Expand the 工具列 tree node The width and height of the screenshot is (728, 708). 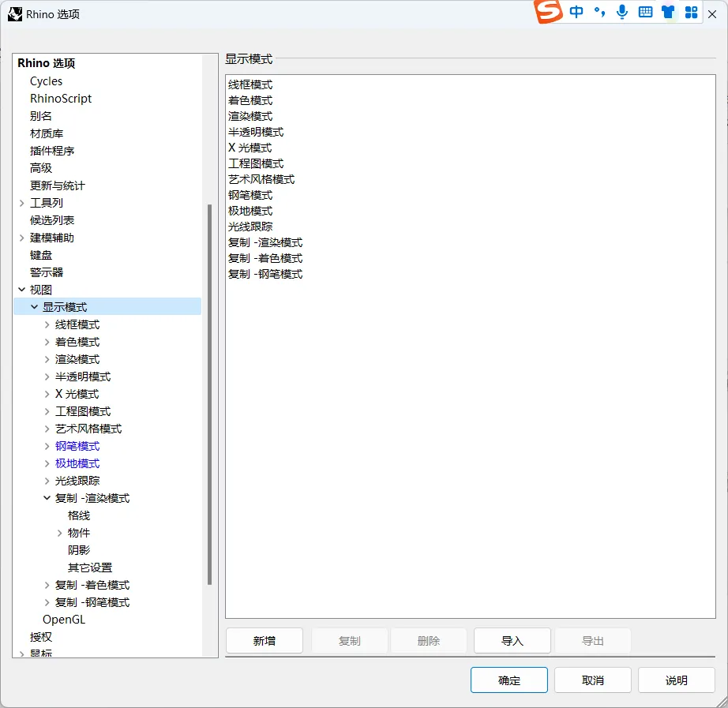[x=22, y=203]
